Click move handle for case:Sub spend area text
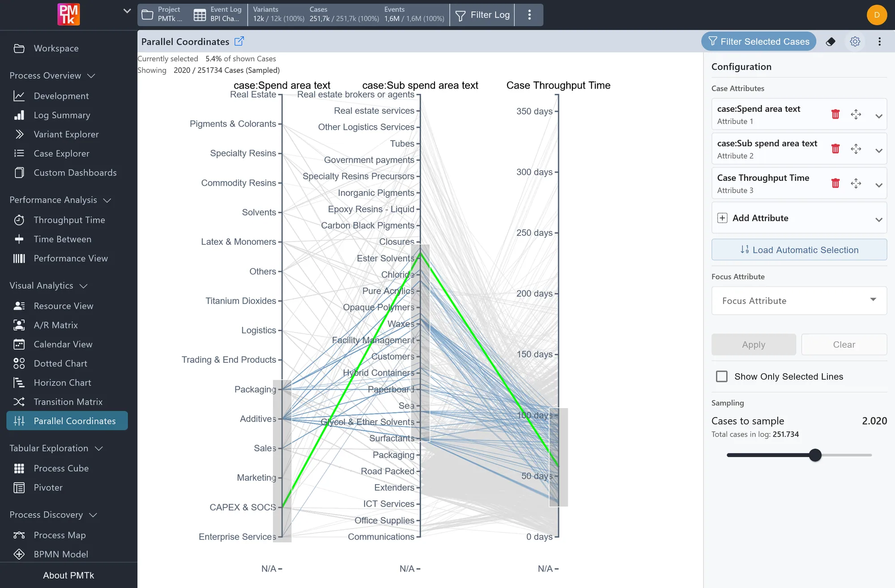The height and width of the screenshot is (588, 895). 856,149
